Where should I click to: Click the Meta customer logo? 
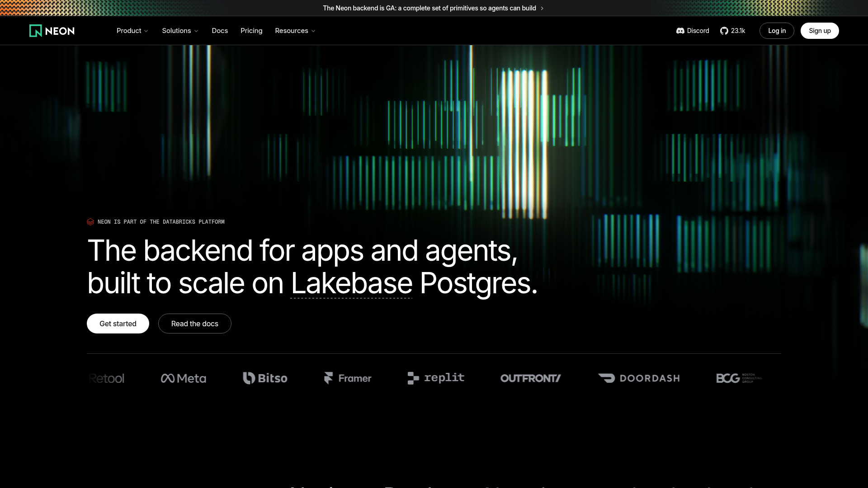(x=183, y=378)
